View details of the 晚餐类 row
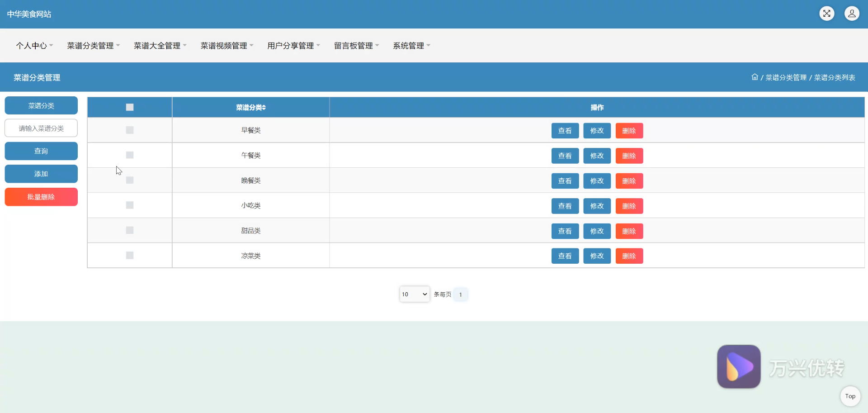This screenshot has width=868, height=413. click(x=565, y=181)
